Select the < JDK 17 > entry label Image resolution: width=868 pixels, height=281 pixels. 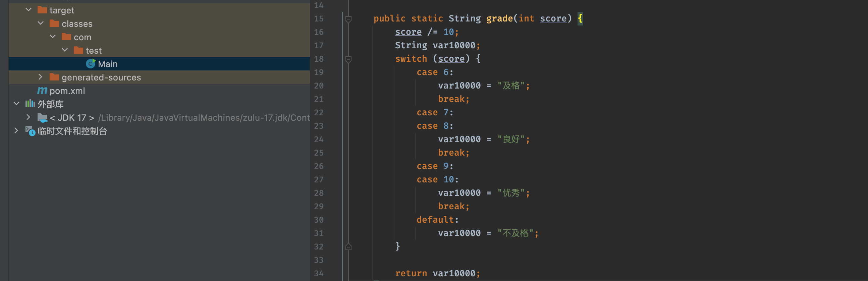(72, 118)
